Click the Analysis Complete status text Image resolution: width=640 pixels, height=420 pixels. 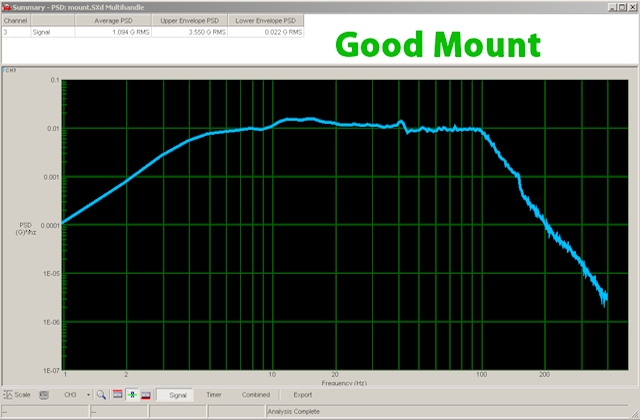[293, 411]
